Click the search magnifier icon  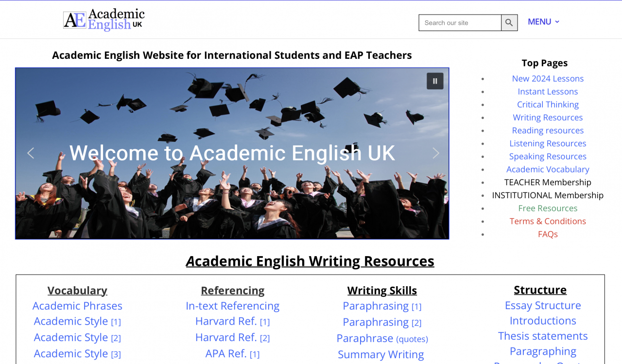point(508,22)
